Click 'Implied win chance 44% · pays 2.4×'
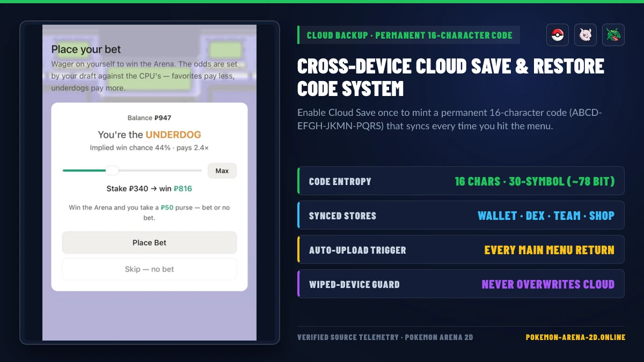 click(149, 147)
